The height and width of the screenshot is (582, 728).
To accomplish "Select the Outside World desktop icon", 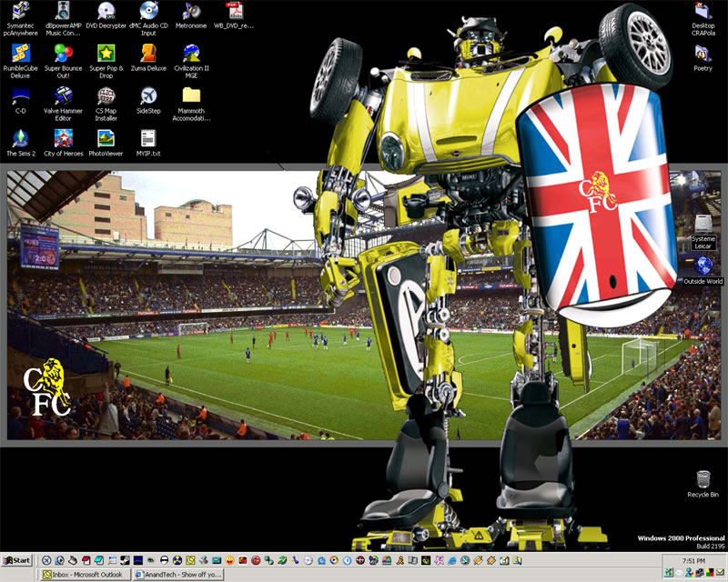I will [x=703, y=266].
